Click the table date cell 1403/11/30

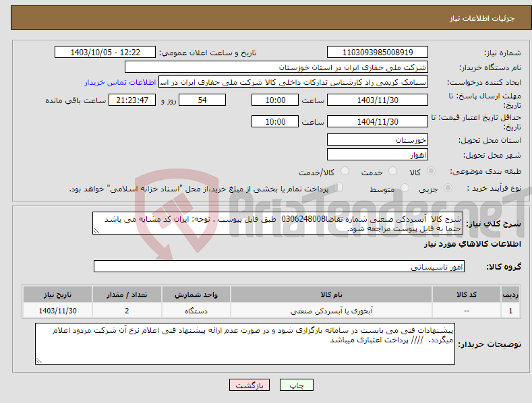pos(58,311)
